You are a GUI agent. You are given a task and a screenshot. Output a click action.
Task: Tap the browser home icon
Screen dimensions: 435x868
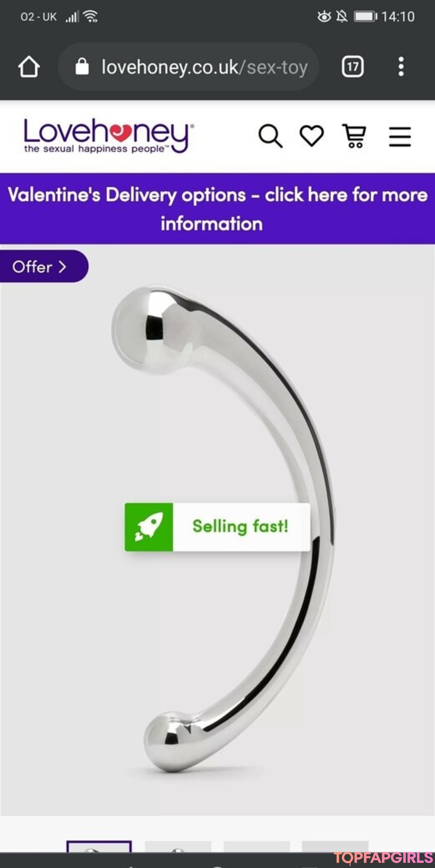tap(29, 67)
